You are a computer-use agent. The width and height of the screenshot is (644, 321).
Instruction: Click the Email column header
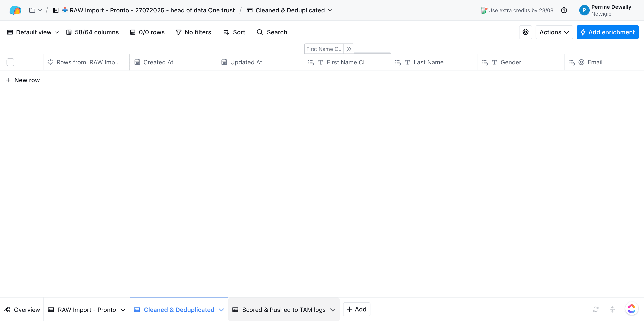click(604, 62)
